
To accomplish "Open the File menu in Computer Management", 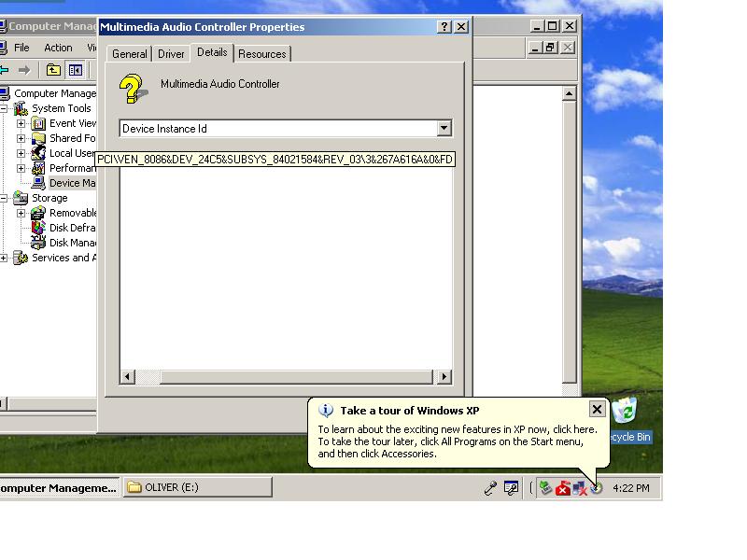I will tap(21, 48).
